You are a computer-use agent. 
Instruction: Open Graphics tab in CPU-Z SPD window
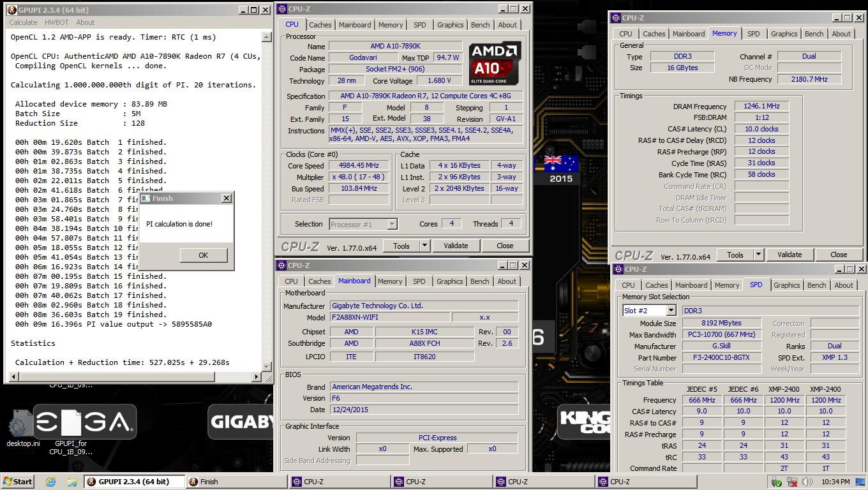786,285
